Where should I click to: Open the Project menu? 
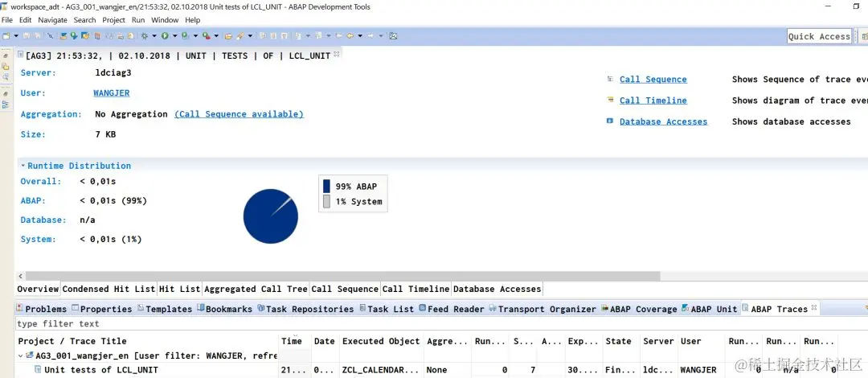tap(114, 20)
